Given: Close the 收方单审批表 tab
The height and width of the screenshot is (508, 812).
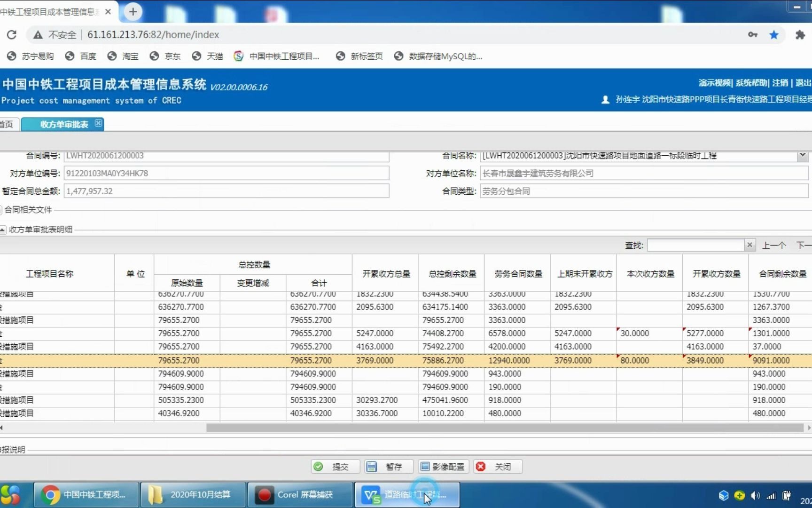Looking at the screenshot, I should click(x=98, y=123).
